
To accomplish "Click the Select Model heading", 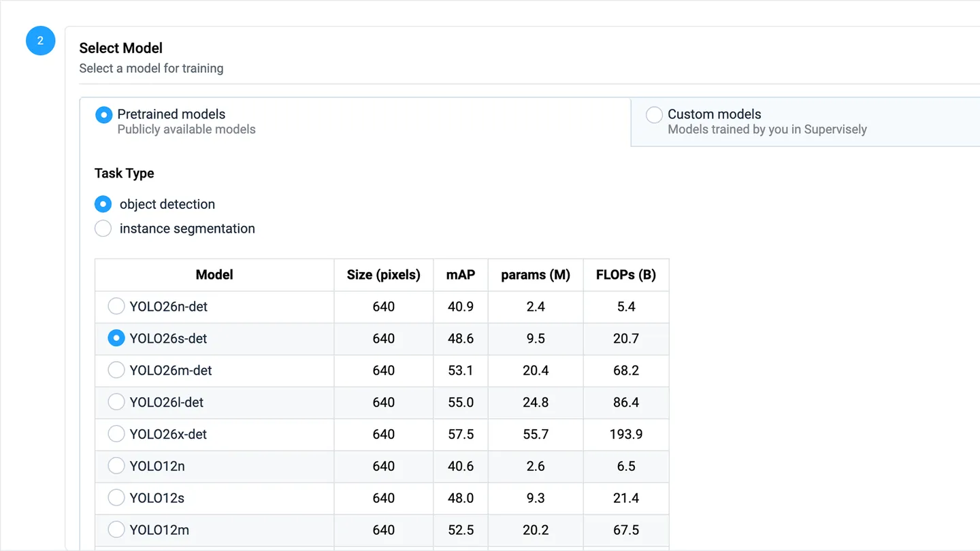I will pos(121,48).
